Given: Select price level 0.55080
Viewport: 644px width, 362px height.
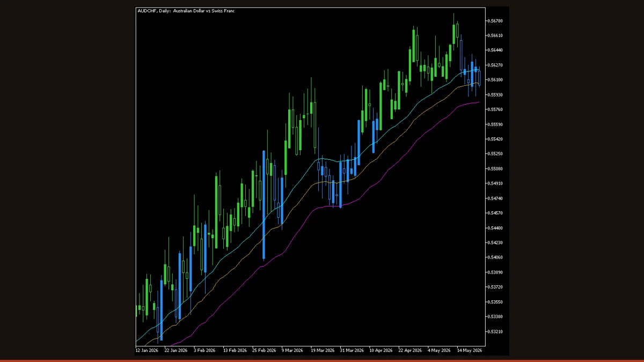Looking at the screenshot, I should point(495,169).
